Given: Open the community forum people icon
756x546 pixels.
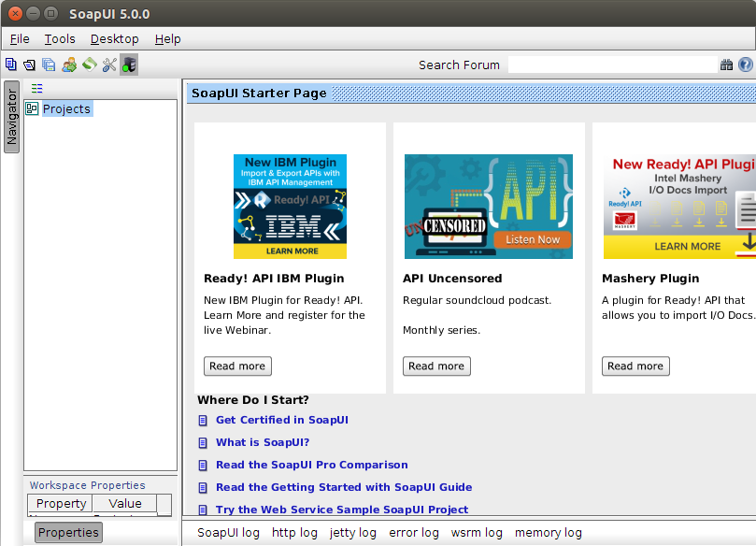Looking at the screenshot, I should (x=69, y=65).
